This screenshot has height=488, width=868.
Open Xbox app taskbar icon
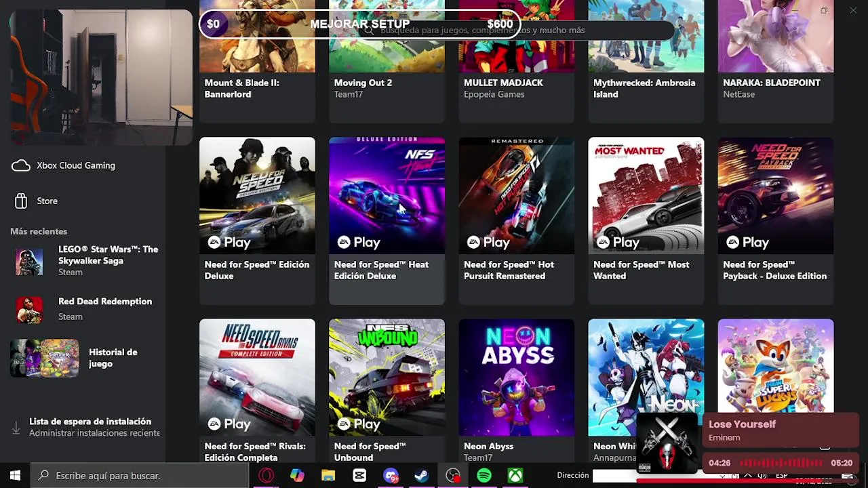[x=515, y=476]
